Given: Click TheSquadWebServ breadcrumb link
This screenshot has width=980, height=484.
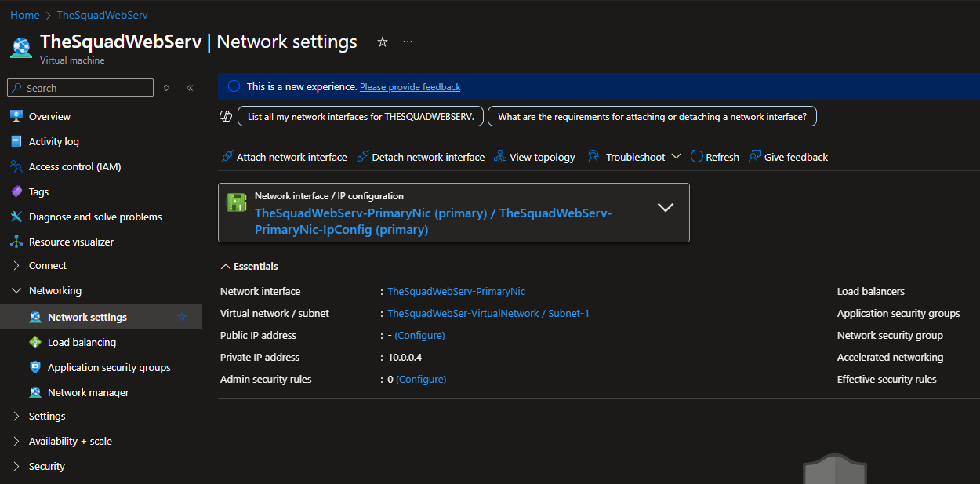Looking at the screenshot, I should pos(102,15).
